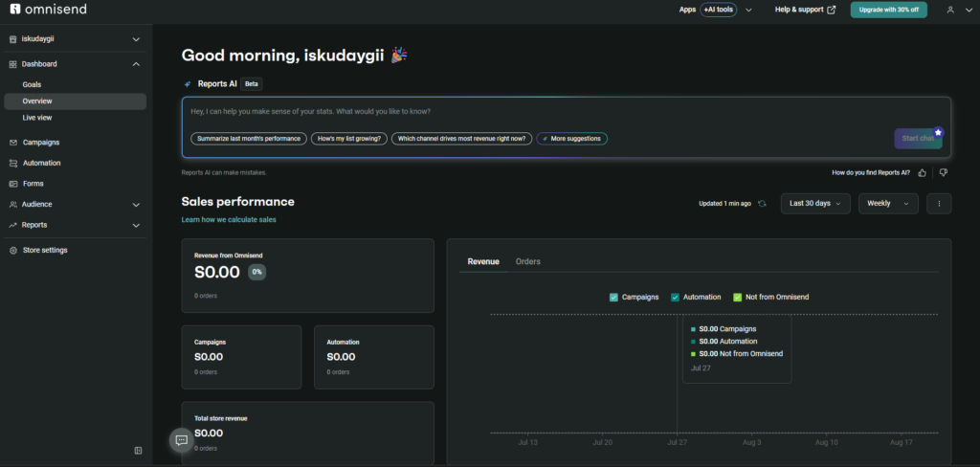Click into the Reports AI prompt field

[567, 113]
